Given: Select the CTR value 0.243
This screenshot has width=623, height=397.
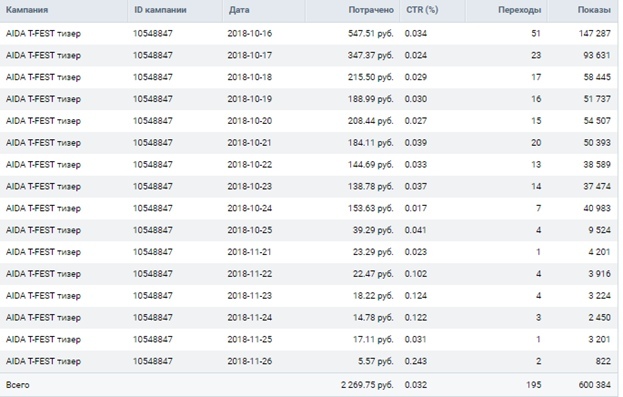Looking at the screenshot, I should point(416,361).
